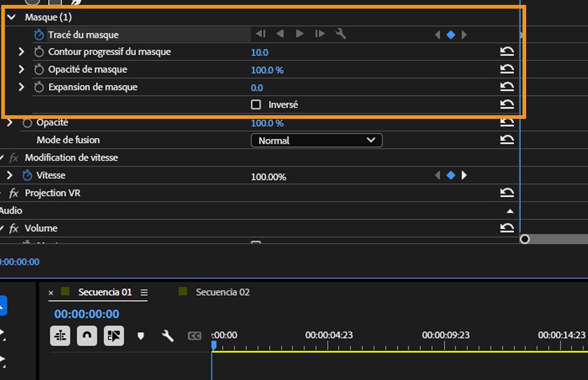
Task: Toggle keyframe diamond for Tracé du masque
Action: [x=451, y=35]
